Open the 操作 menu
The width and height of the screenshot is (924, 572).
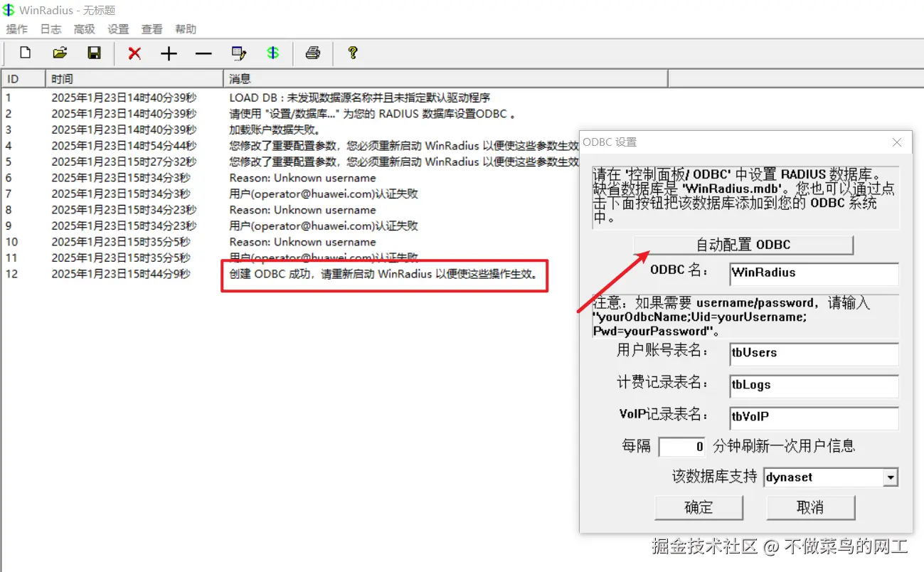[x=17, y=29]
